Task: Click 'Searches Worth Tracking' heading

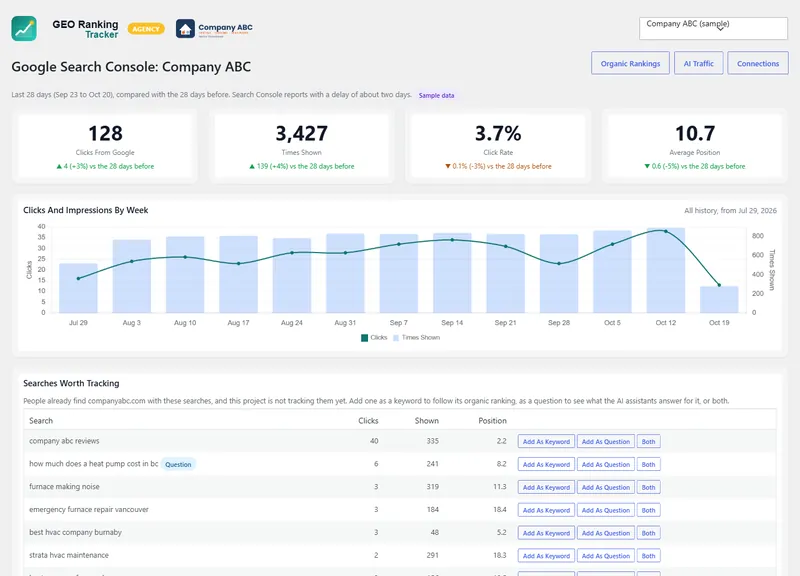Action: (71, 383)
